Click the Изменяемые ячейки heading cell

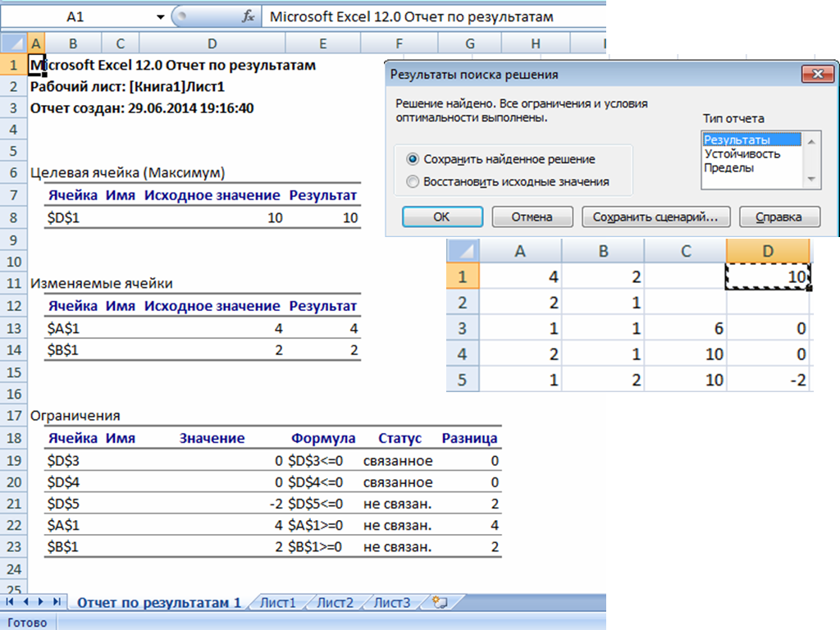pyautogui.click(x=101, y=283)
